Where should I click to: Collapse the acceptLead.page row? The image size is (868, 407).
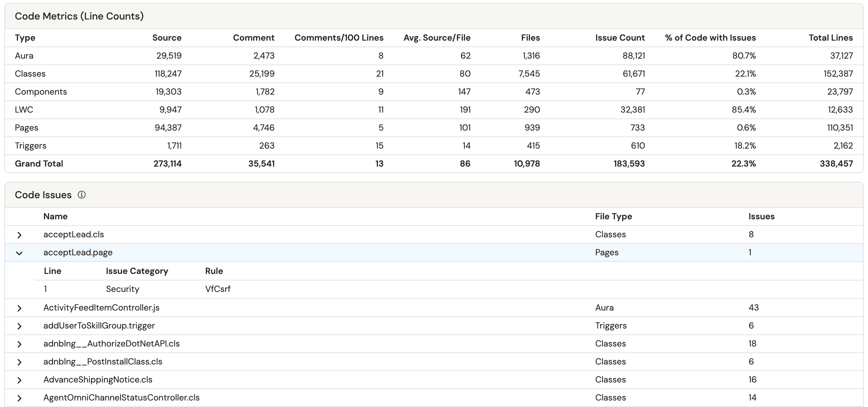[x=19, y=253]
